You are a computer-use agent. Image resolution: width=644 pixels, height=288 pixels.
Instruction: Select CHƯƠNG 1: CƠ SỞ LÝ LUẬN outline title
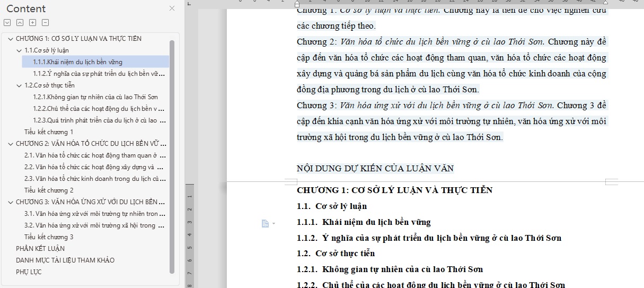coord(78,39)
